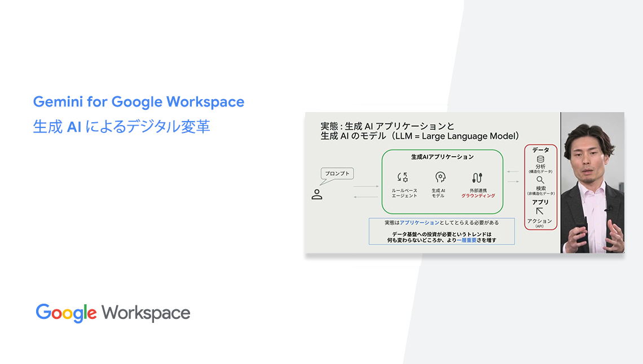Viewport: 643px width, 364px height.
Task: Click the 分析 database icon
Action: click(540, 159)
